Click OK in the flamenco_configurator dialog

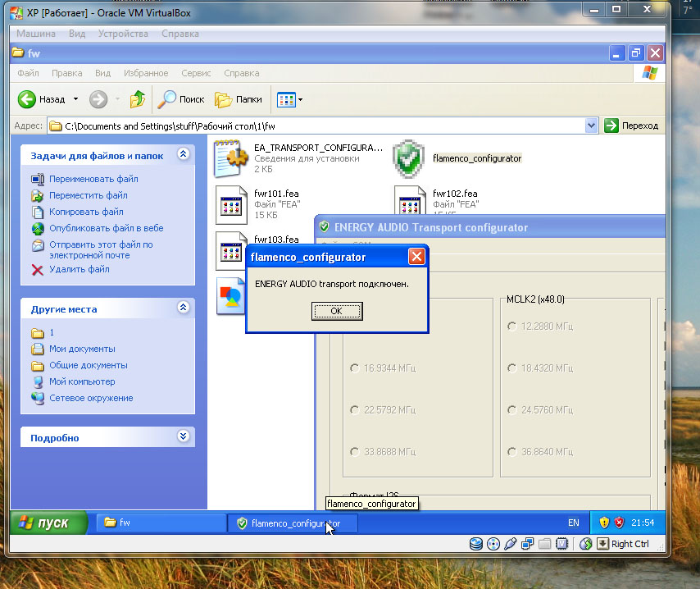(x=337, y=311)
